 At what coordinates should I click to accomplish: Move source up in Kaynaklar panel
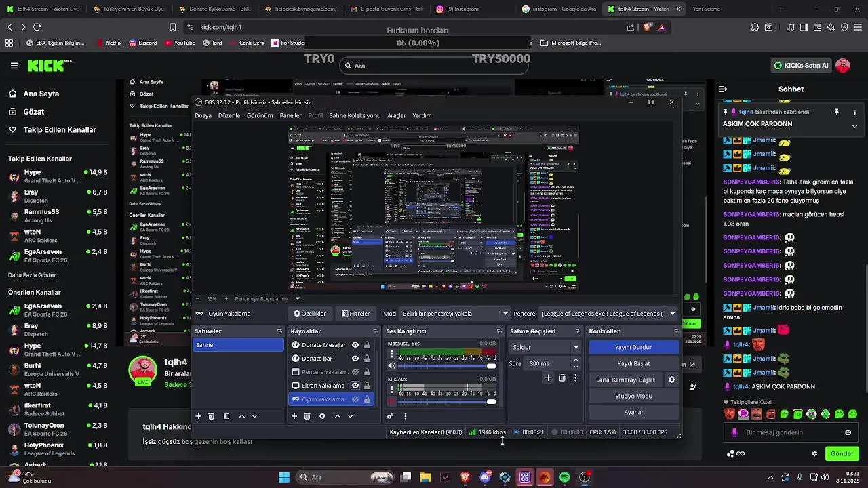pos(337,416)
